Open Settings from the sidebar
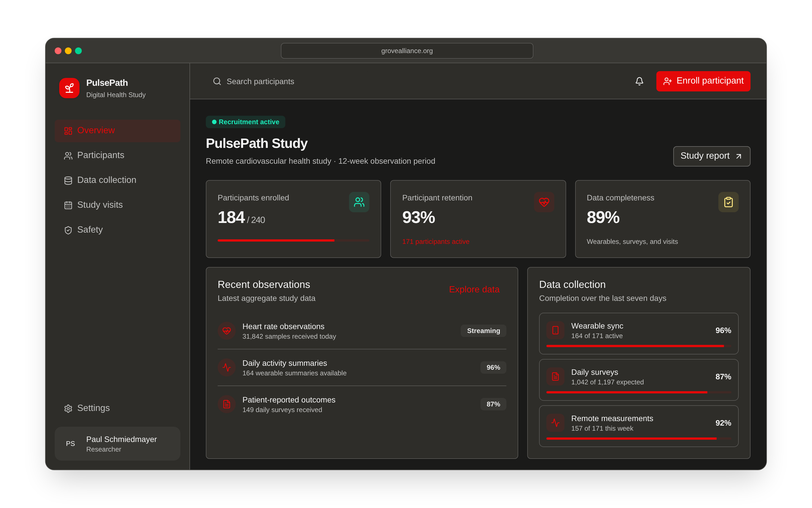The image size is (812, 508). (x=118, y=409)
